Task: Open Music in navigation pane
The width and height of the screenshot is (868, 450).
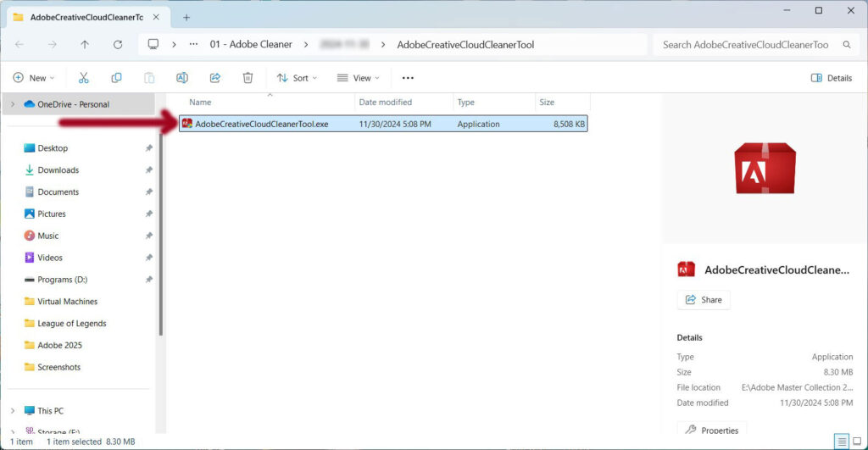Action: coord(48,236)
